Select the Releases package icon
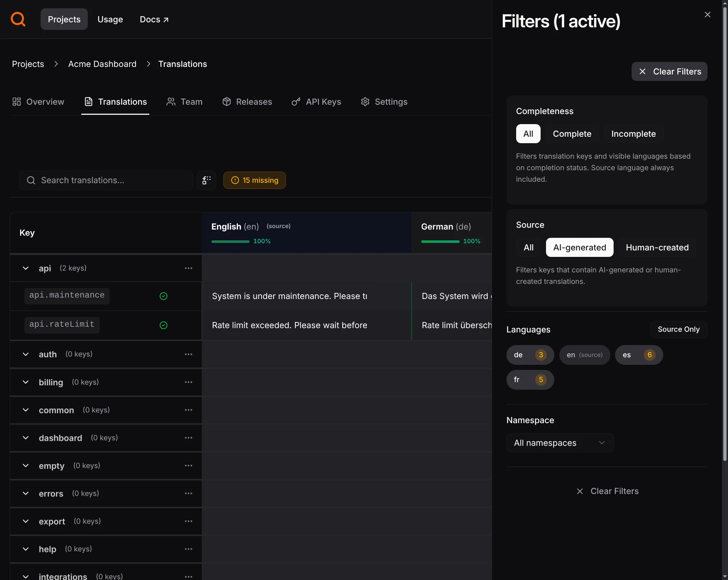Image resolution: width=728 pixels, height=580 pixels. coord(227,102)
